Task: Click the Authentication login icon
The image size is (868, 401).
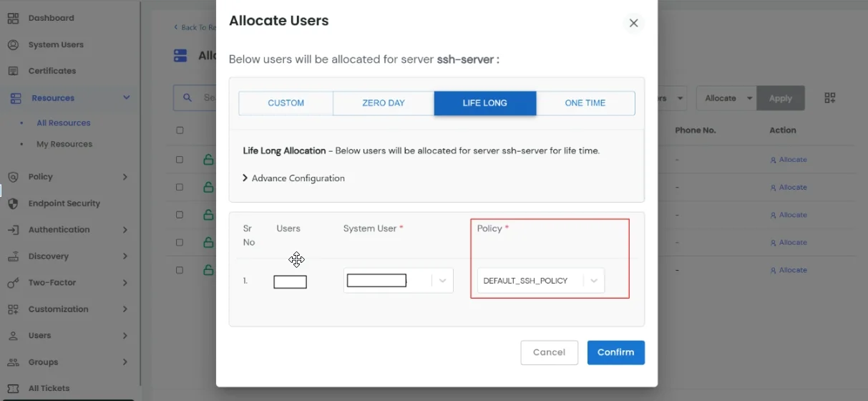Action: point(13,230)
